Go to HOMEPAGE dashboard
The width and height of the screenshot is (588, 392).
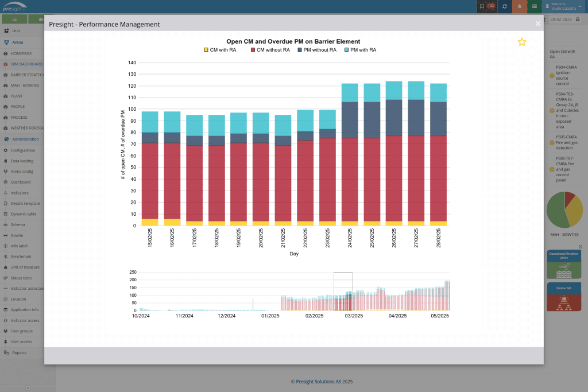[21, 53]
